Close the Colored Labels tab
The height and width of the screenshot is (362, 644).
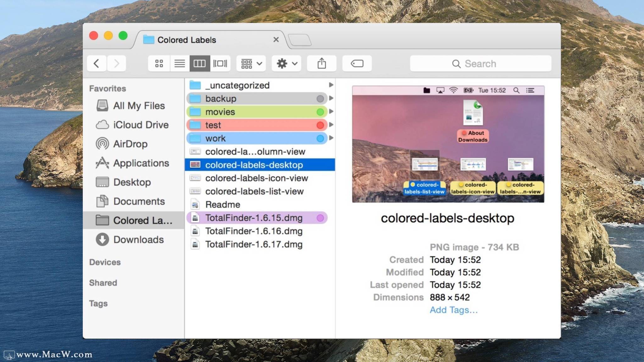click(276, 40)
